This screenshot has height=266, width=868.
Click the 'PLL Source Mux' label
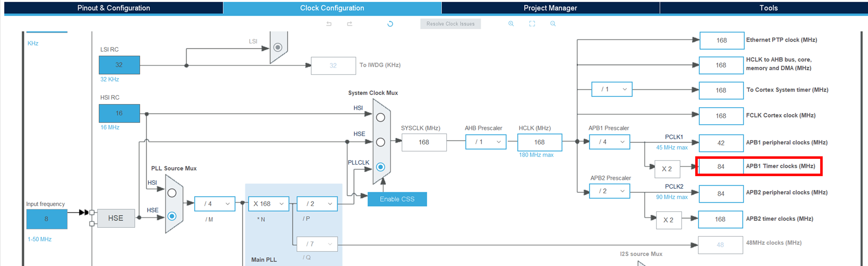click(174, 168)
